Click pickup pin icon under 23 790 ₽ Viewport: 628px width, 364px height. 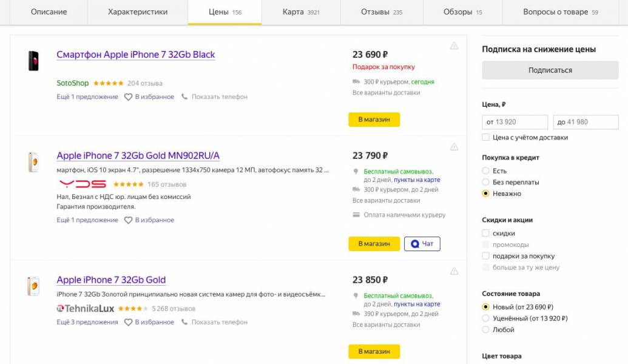pos(356,172)
